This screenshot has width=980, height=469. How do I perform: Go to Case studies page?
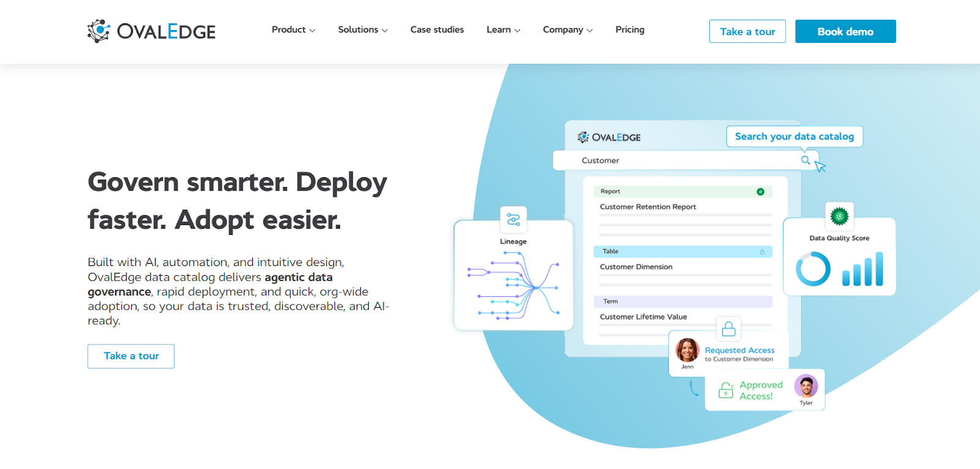[x=437, y=29]
